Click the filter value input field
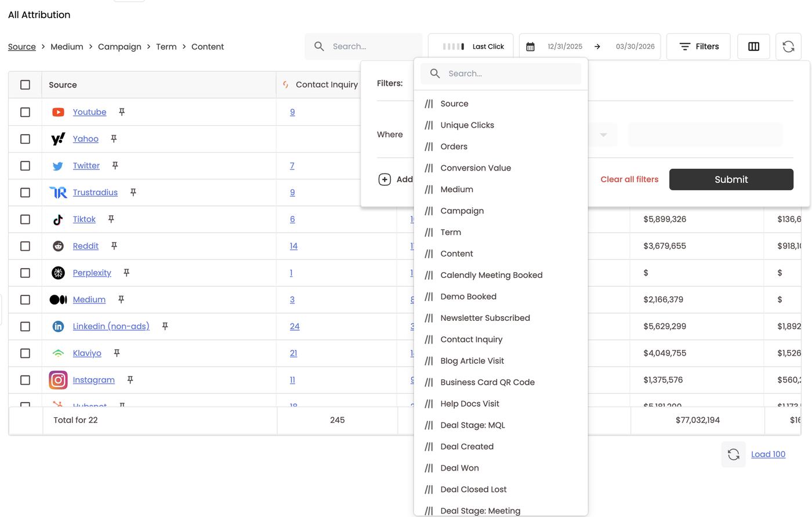Viewport: 812px width, 517px height. pos(705,135)
